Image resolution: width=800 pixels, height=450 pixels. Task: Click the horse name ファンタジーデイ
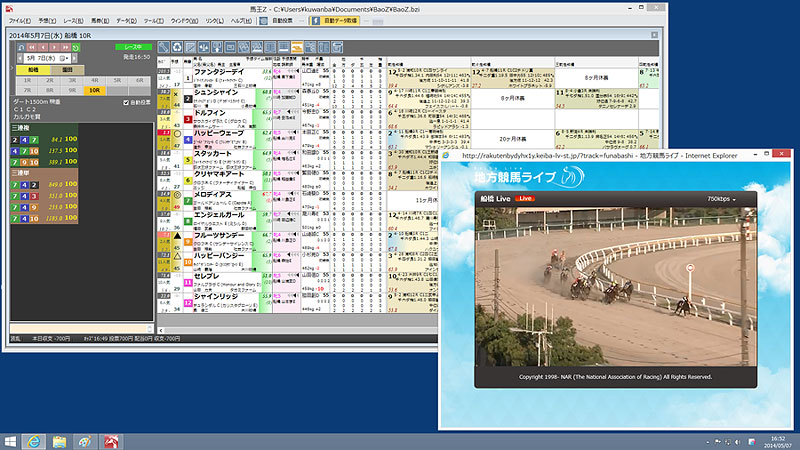coord(219,72)
